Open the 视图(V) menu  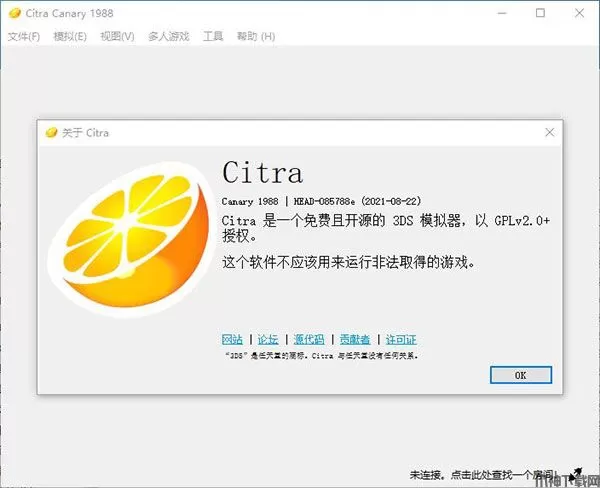117,36
